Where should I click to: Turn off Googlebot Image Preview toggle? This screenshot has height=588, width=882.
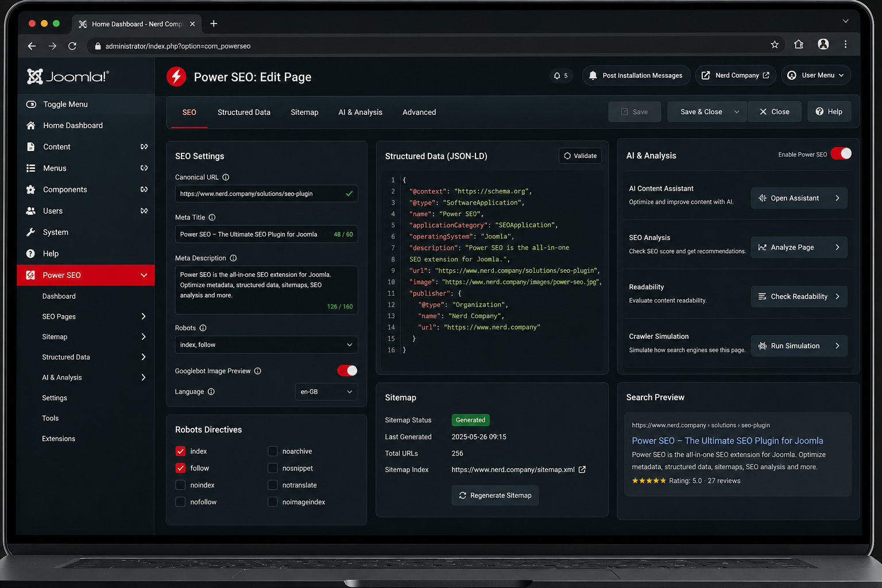tap(347, 371)
